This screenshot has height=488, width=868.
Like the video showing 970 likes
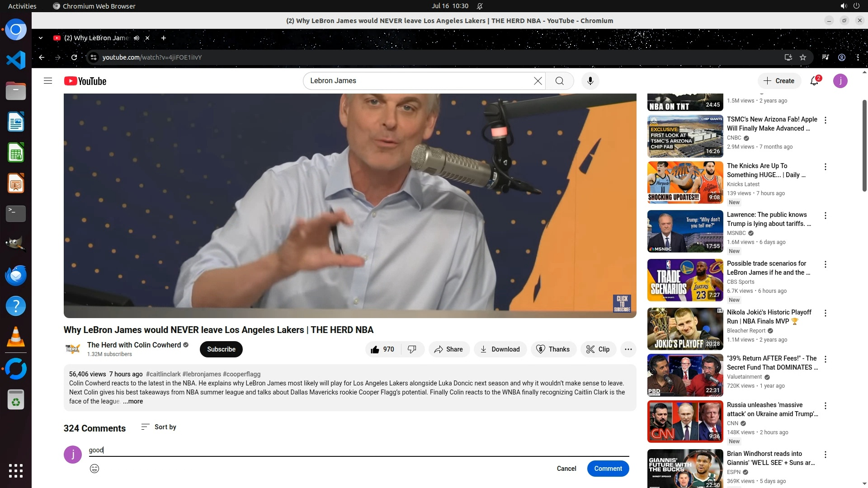click(x=382, y=349)
